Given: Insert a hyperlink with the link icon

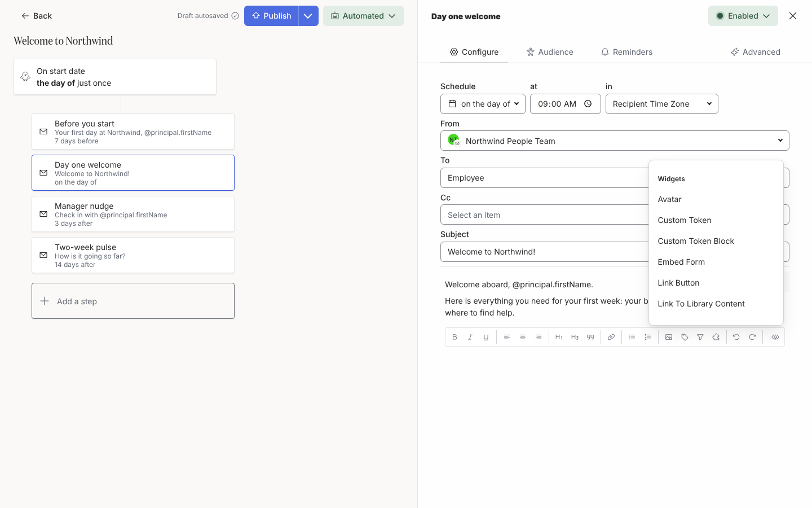Looking at the screenshot, I should coord(611,337).
